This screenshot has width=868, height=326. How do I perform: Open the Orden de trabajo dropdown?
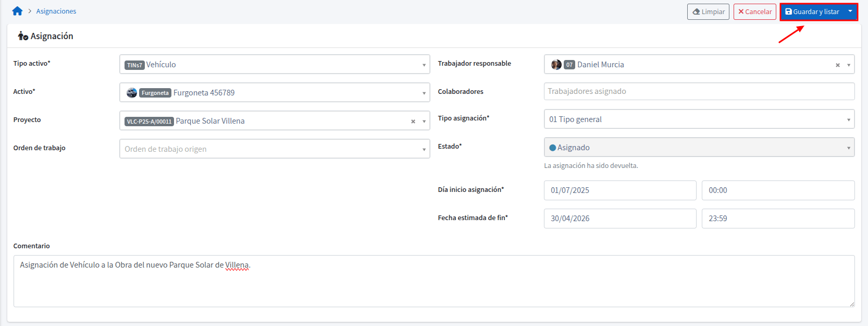(x=275, y=149)
